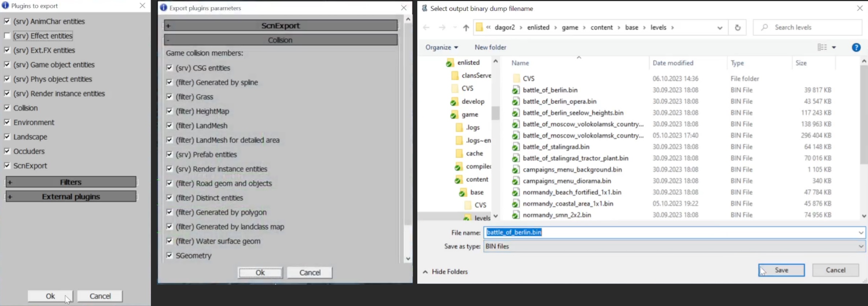Click New folder in the toolbar
The width and height of the screenshot is (868, 306).
(490, 47)
